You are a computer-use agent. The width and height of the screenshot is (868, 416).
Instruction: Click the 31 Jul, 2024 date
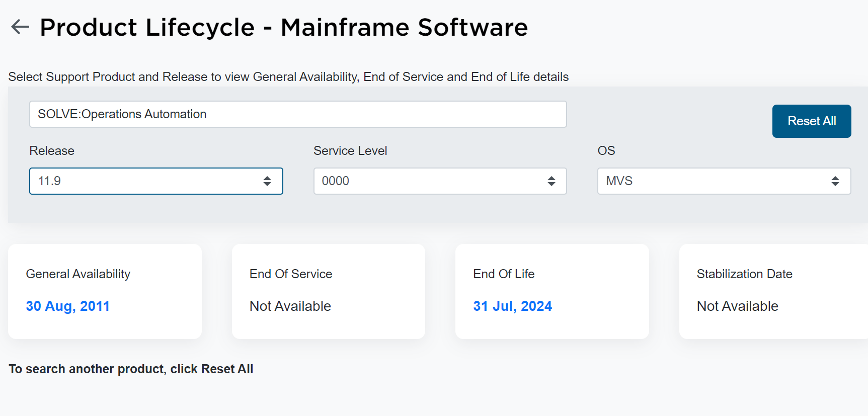pyautogui.click(x=512, y=306)
